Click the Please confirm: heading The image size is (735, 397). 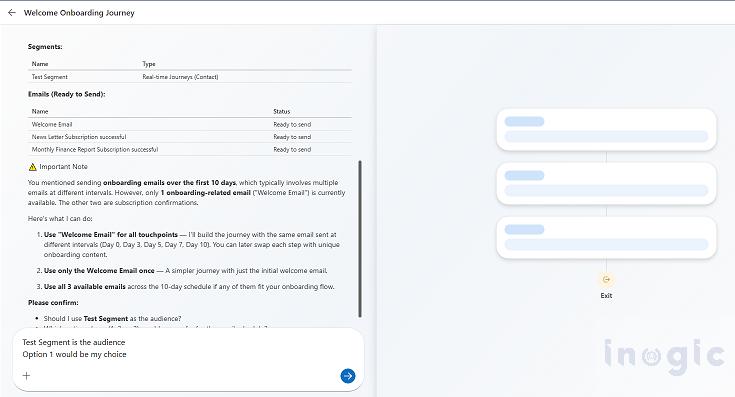pyautogui.click(x=53, y=303)
